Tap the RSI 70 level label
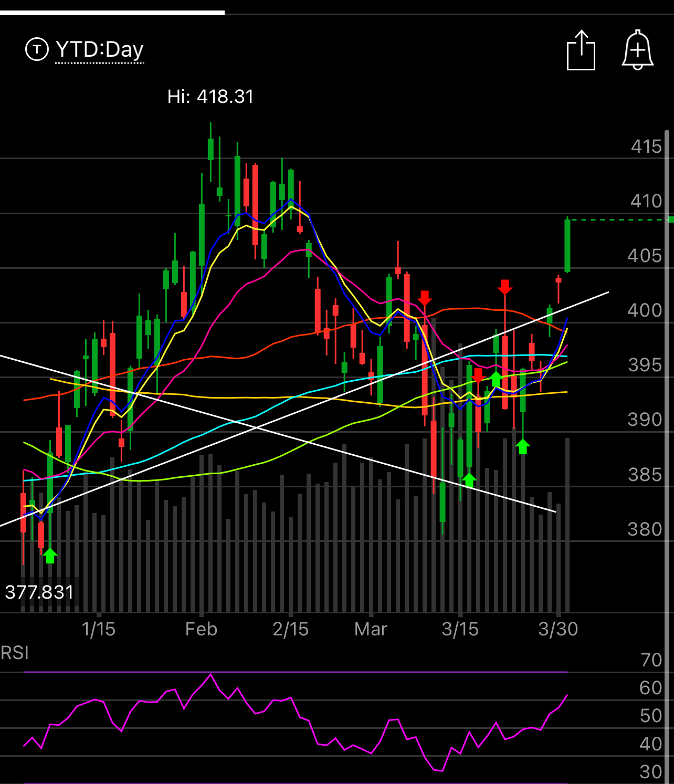674x784 pixels. tap(651, 660)
